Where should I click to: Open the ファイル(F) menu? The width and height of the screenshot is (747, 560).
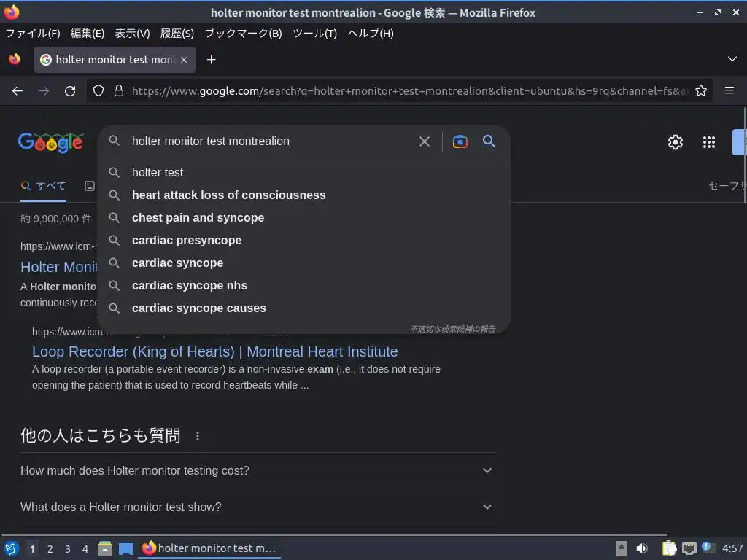pyautogui.click(x=32, y=34)
